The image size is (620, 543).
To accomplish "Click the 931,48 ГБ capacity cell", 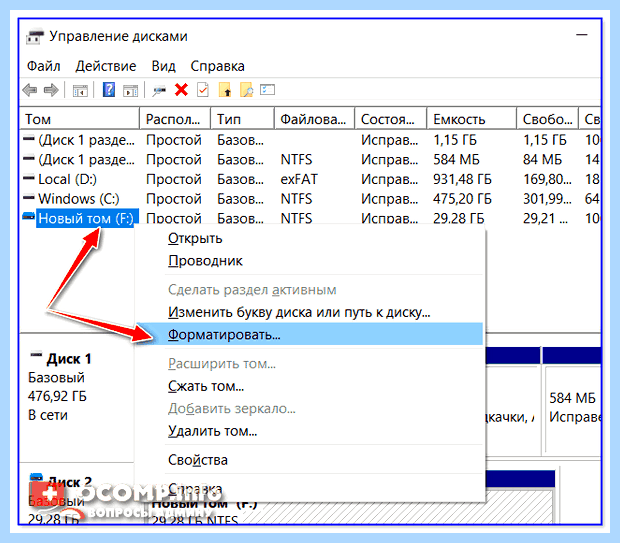I will click(462, 179).
